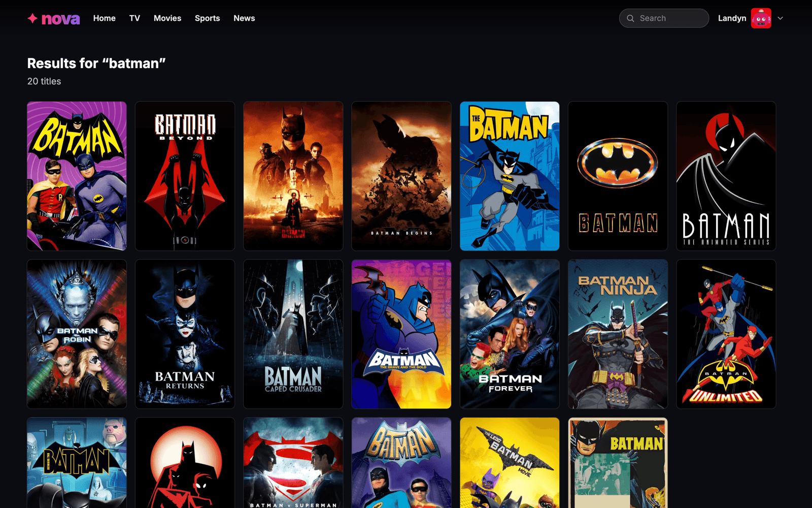
Task: Open The Batman fiery orange poster
Action: click(x=293, y=176)
